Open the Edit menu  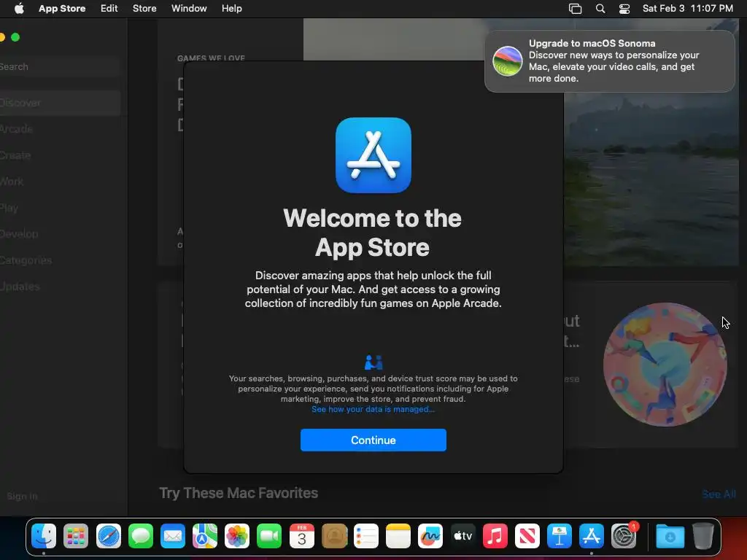point(109,9)
